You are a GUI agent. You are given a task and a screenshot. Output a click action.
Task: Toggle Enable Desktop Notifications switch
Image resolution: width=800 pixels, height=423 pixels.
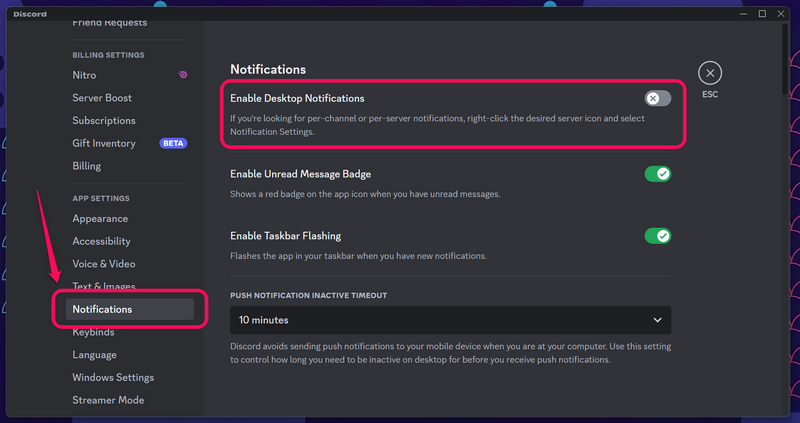point(657,98)
